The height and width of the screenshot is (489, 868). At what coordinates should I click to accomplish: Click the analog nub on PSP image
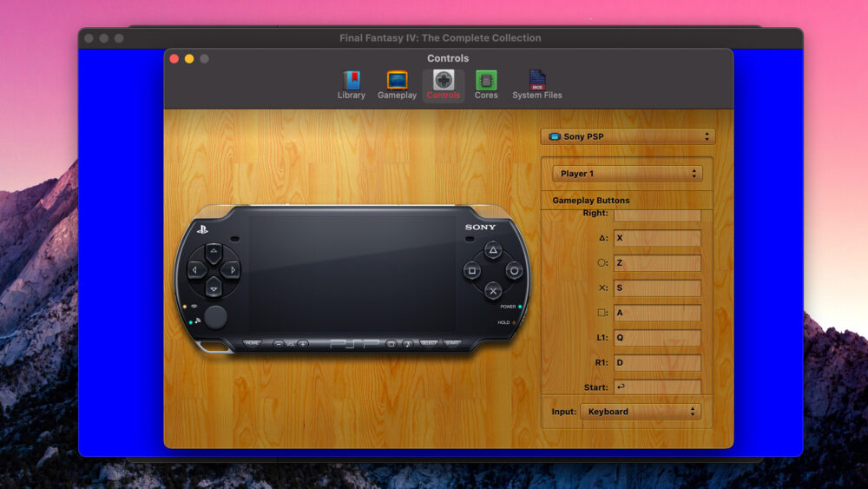pos(215,317)
